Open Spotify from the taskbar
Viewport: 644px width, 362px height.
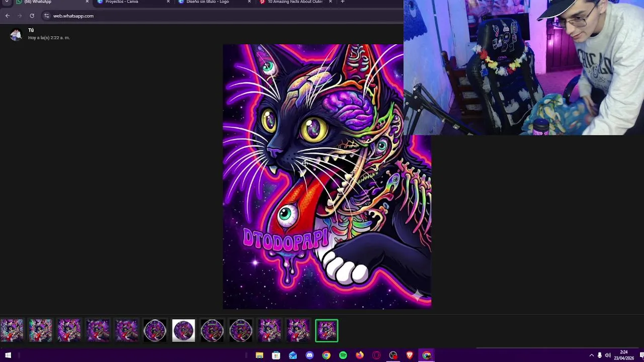(x=343, y=355)
